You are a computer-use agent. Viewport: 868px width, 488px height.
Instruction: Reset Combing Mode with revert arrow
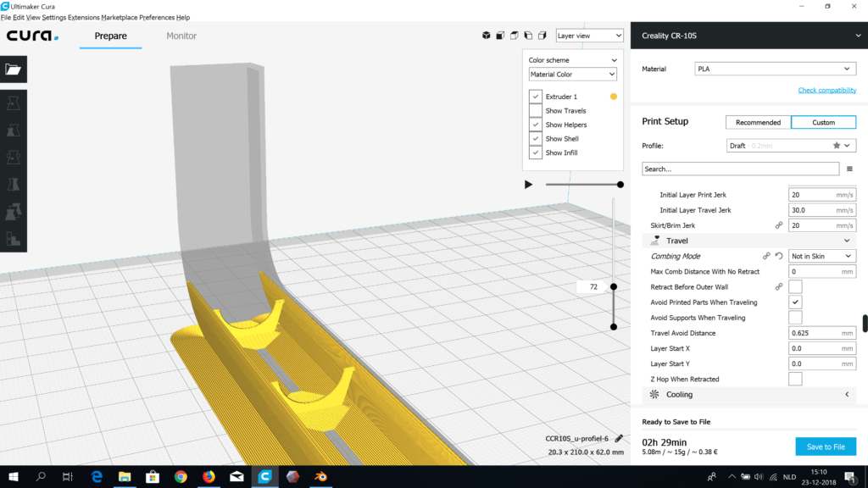pos(779,256)
